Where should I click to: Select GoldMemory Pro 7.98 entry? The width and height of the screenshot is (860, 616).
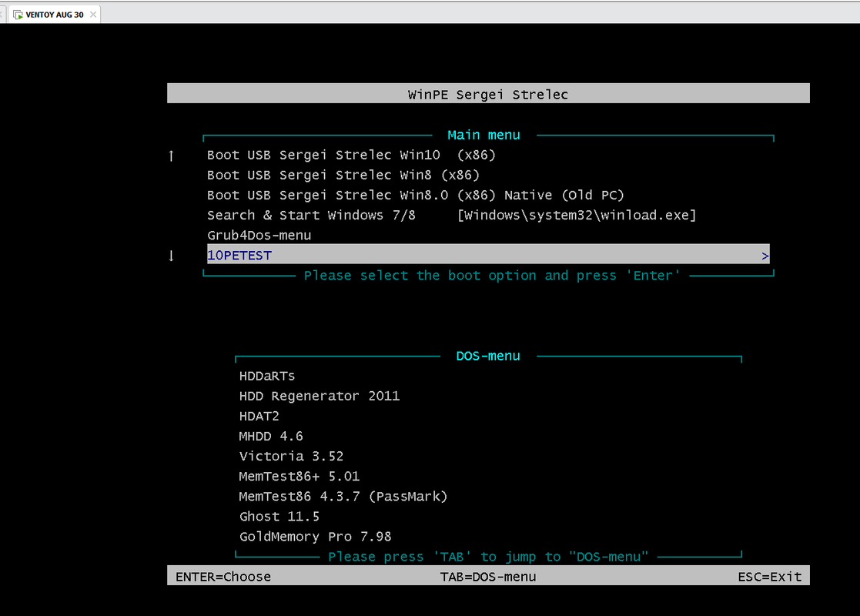[x=316, y=537]
